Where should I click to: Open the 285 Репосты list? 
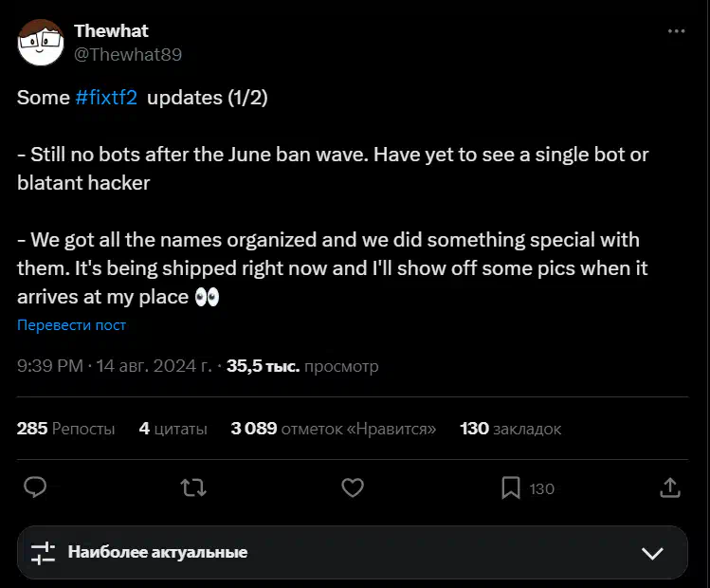pyautogui.click(x=66, y=429)
